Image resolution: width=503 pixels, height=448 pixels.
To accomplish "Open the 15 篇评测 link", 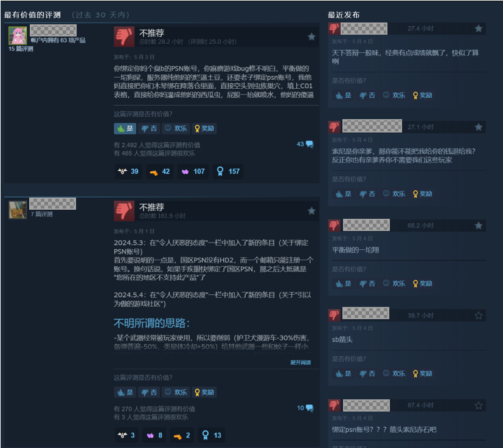I will pos(21,49).
